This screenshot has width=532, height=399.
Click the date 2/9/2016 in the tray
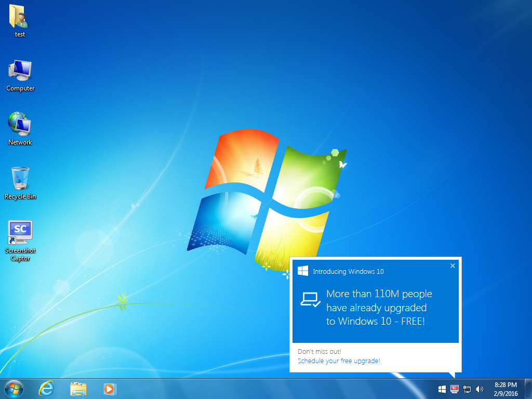click(506, 394)
